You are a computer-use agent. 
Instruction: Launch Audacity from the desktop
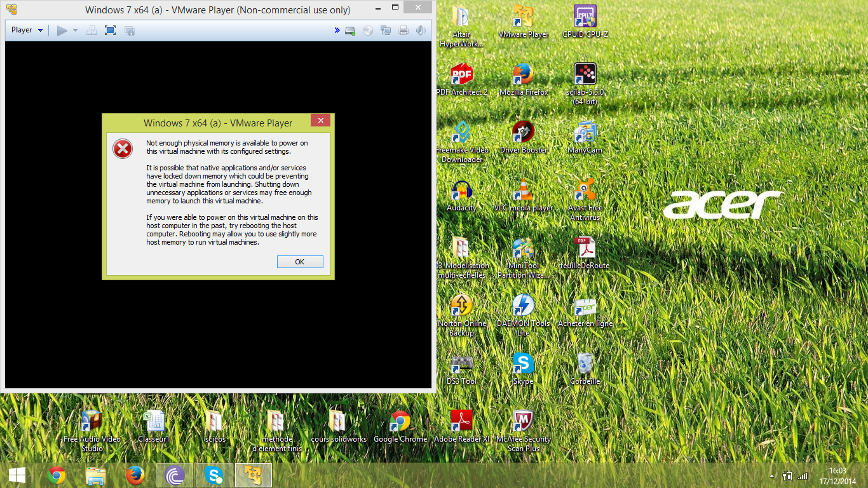[461, 195]
